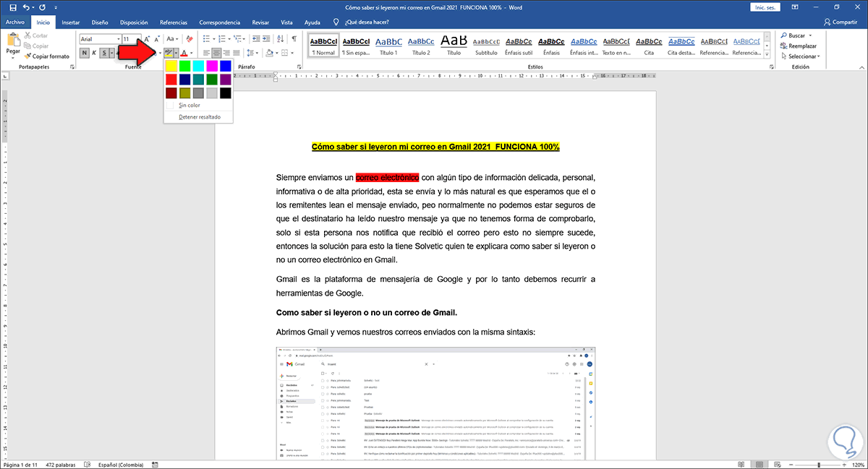
Task: Click the Pegar clipboard icon
Action: (13, 40)
